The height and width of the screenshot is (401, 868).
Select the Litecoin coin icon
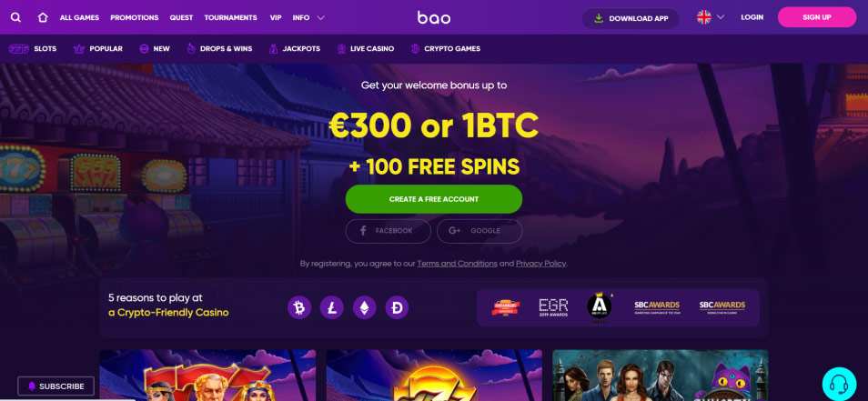[332, 307]
